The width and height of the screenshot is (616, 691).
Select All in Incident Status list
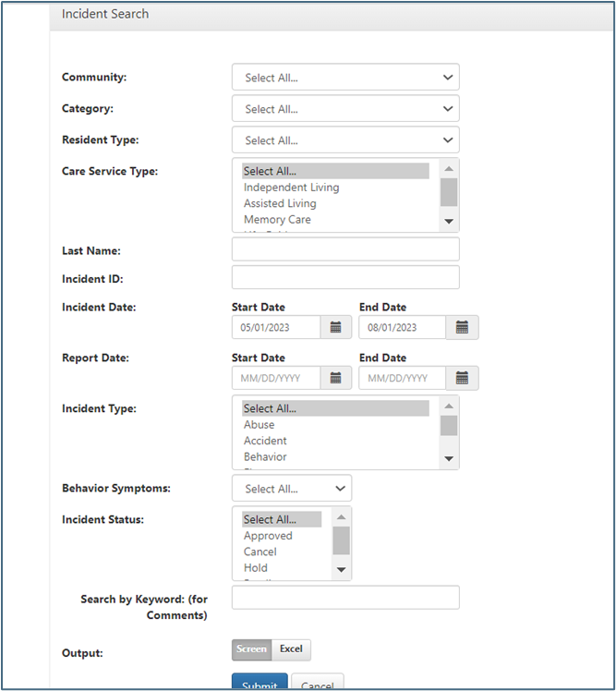282,519
